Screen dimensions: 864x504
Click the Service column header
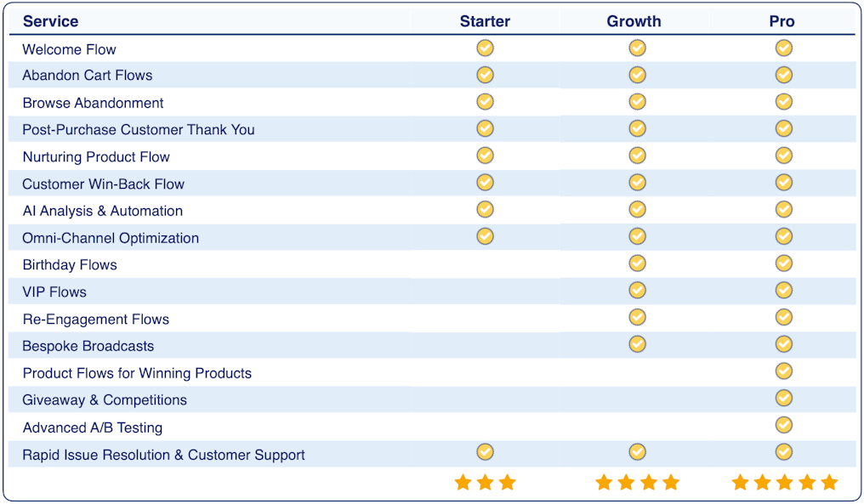click(50, 21)
